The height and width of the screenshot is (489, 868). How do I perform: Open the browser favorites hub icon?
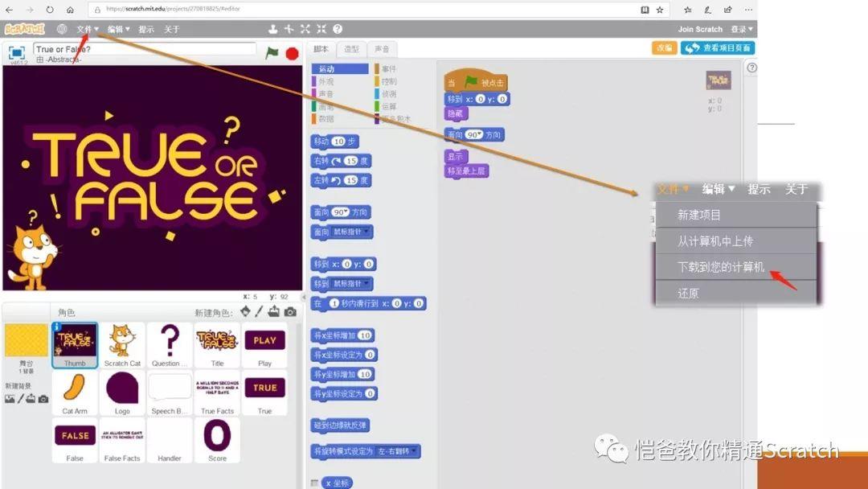[x=687, y=10]
